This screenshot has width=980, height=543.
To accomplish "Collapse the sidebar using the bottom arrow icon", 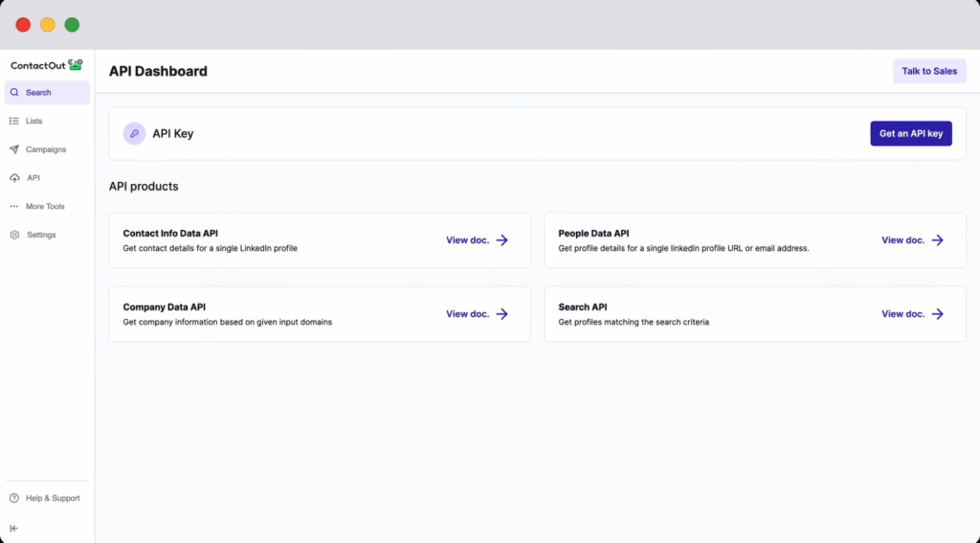I will coord(13,529).
